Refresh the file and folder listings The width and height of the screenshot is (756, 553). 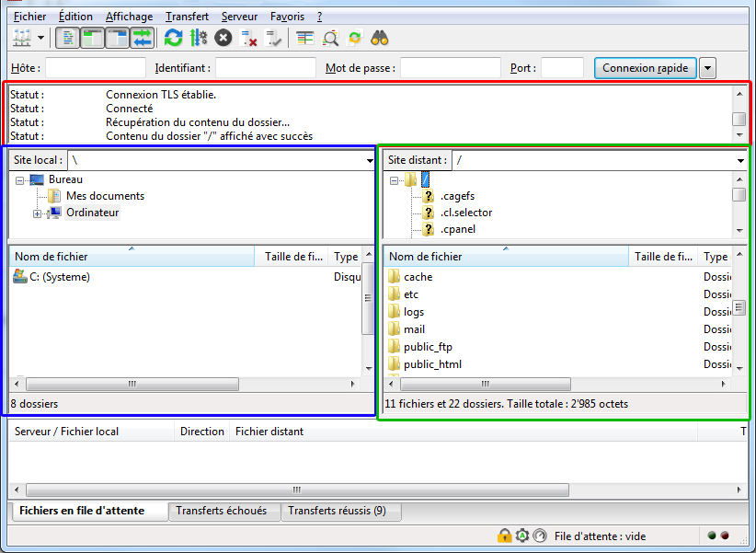(x=173, y=38)
